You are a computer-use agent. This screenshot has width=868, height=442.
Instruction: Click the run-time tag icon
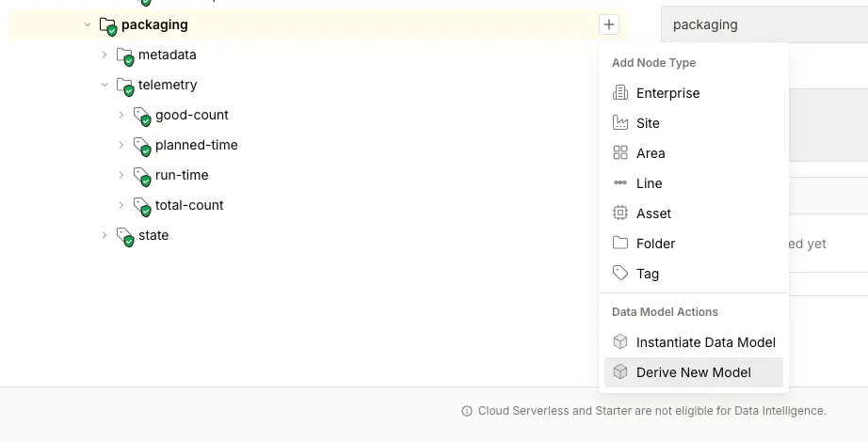pos(142,177)
